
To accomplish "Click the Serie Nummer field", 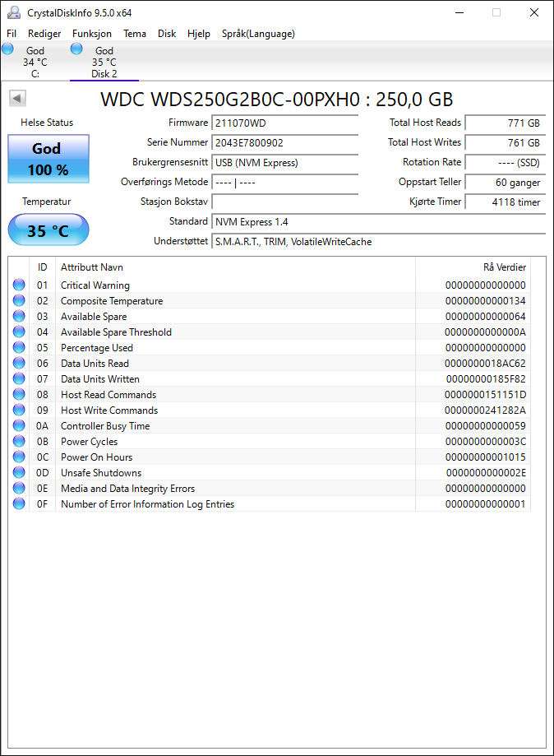I will tap(284, 142).
